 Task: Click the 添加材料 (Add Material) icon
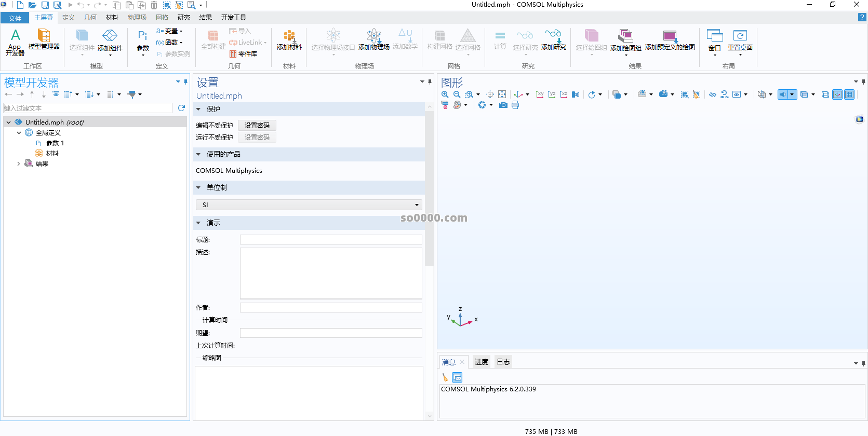click(289, 39)
